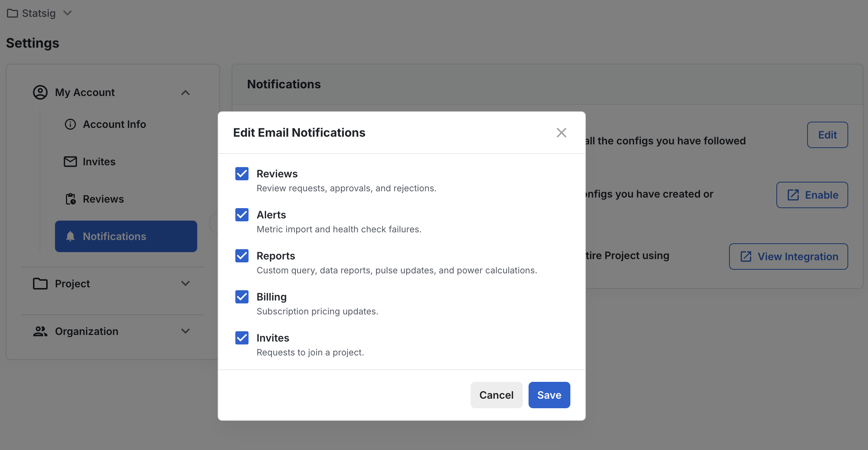Disable the Invites email checkbox
This screenshot has height=450, width=868.
[x=242, y=338]
